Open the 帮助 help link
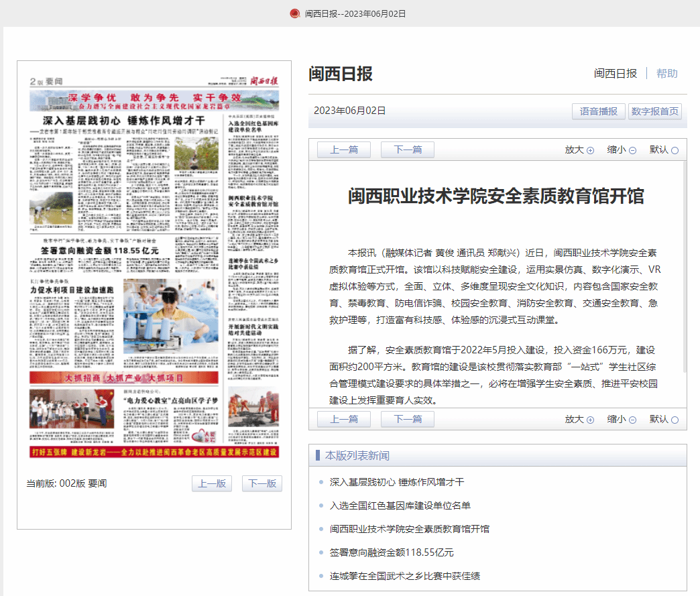This screenshot has height=596, width=700. pos(666,73)
